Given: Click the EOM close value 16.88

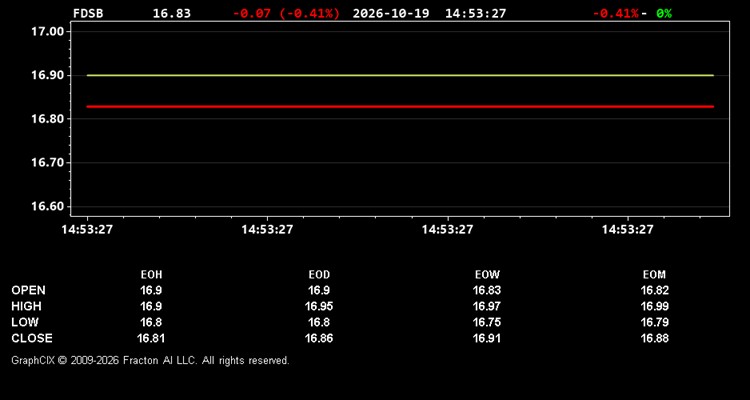Looking at the screenshot, I should 654,338.
